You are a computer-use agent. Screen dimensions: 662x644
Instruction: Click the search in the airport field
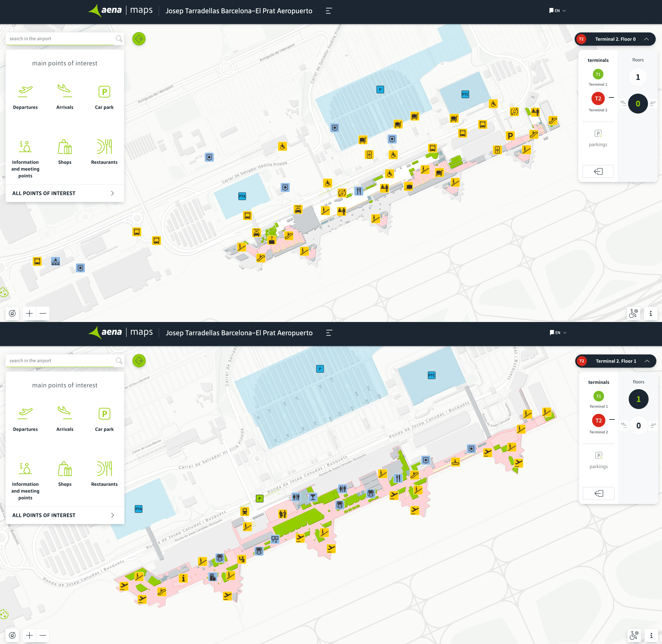[61, 39]
